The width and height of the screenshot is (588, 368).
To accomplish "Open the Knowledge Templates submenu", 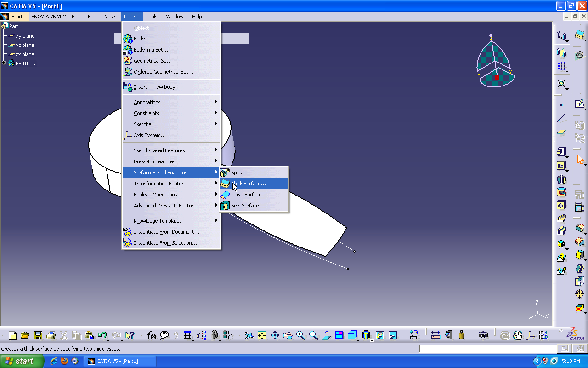I will [171, 221].
